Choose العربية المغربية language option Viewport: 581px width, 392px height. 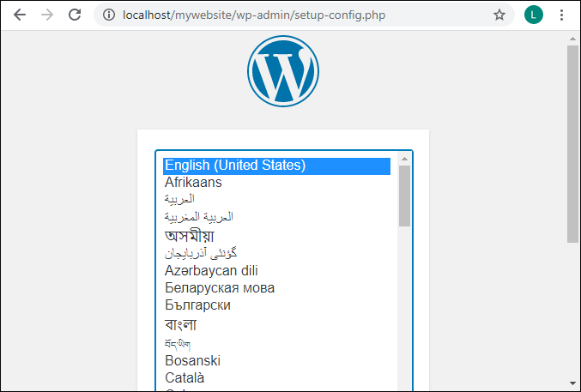277,217
